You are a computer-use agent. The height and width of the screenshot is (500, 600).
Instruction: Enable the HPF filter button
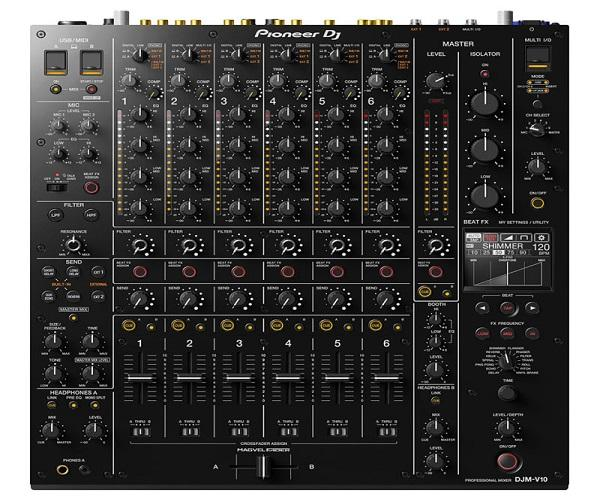[91, 215]
